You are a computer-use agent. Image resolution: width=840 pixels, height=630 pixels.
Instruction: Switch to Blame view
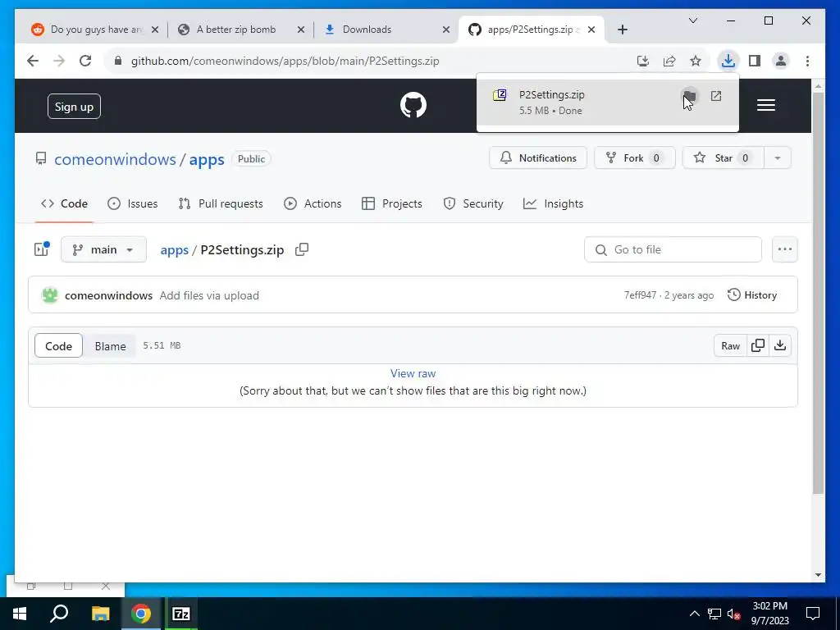[111, 346]
